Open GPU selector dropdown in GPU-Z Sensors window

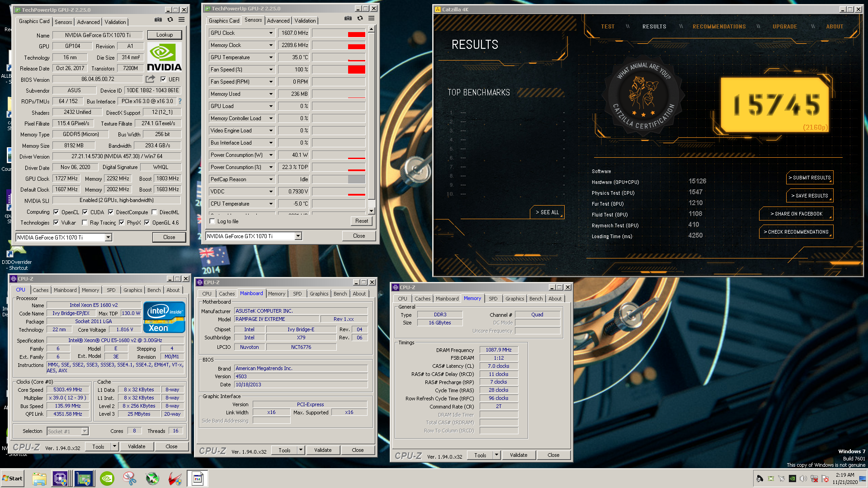(x=298, y=236)
